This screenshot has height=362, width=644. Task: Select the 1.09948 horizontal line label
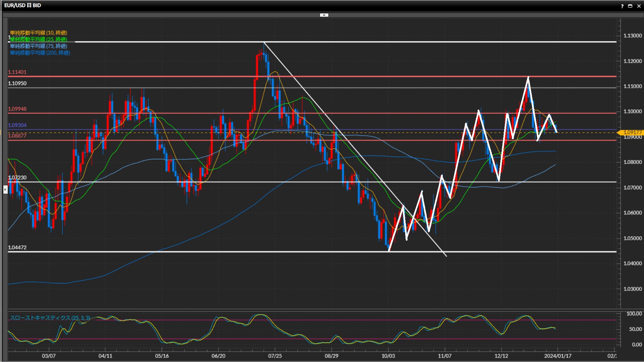pyautogui.click(x=17, y=109)
